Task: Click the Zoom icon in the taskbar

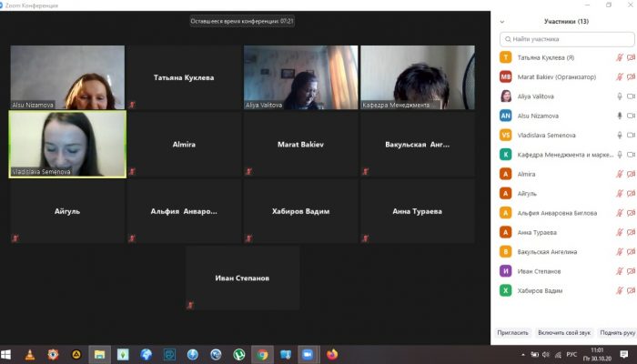Action: pos(308,355)
